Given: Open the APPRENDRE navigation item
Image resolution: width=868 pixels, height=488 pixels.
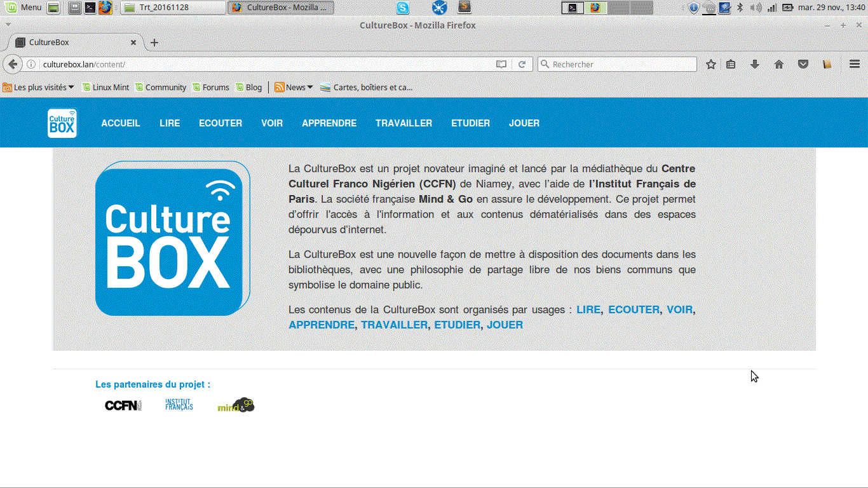Looking at the screenshot, I should pos(329,123).
